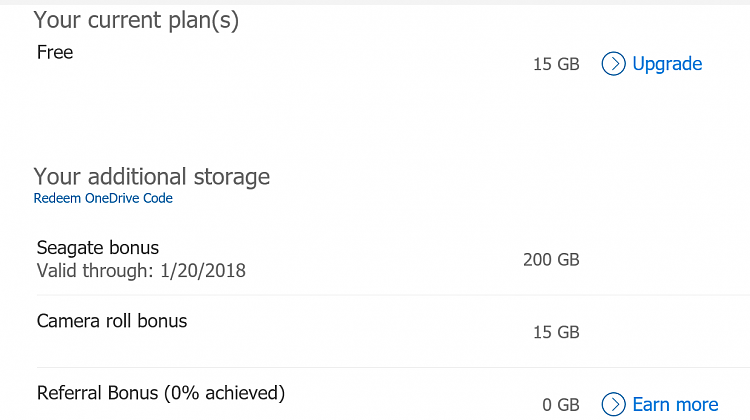
Task: Click the 200 GB Seagate storage amount
Action: tap(551, 260)
